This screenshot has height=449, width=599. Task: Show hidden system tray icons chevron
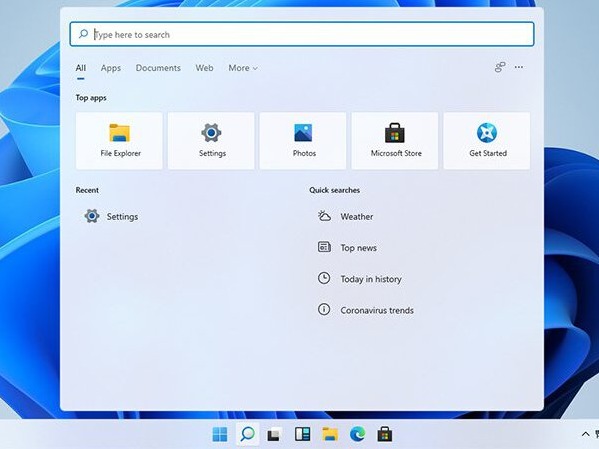(585, 434)
